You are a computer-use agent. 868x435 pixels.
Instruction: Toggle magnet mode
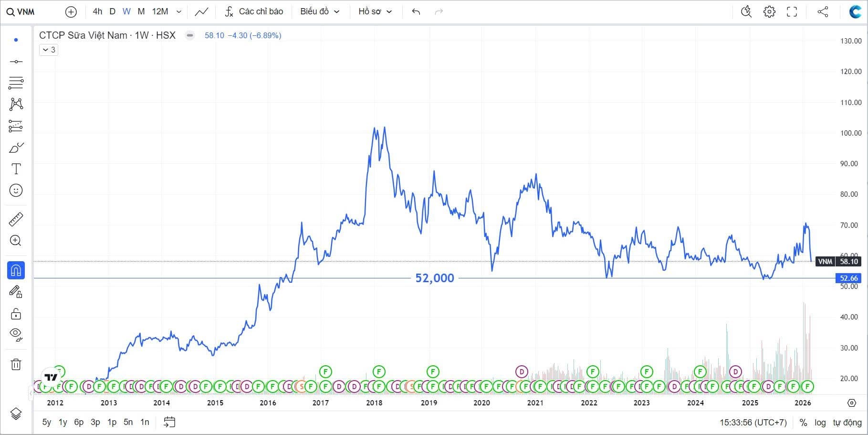[x=16, y=270]
